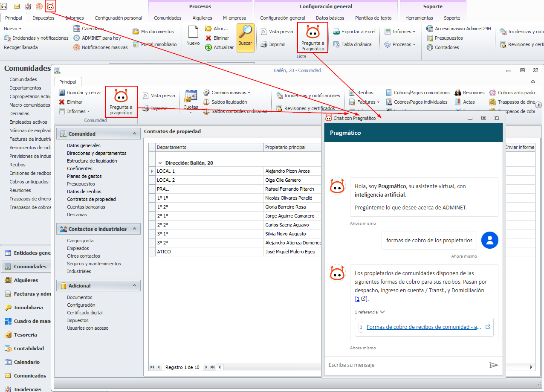Screen dimensions: 544x392
Task: Click Saldos liquidación in Bailén window
Action: [225, 102]
